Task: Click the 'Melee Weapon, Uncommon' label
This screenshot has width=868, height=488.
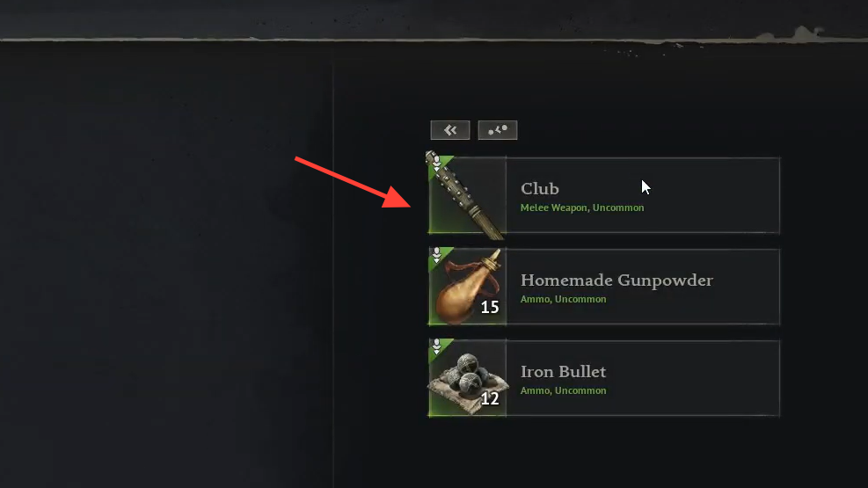Action: pos(582,208)
